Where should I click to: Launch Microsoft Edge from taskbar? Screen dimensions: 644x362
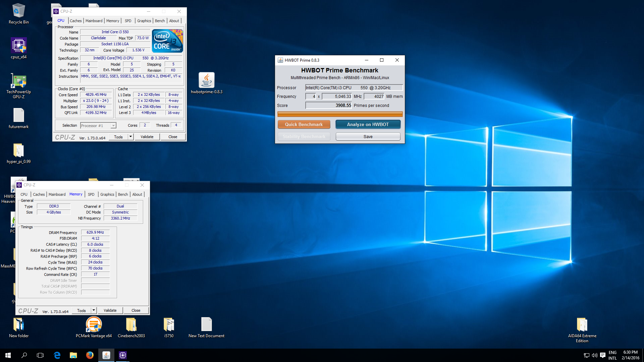point(57,355)
